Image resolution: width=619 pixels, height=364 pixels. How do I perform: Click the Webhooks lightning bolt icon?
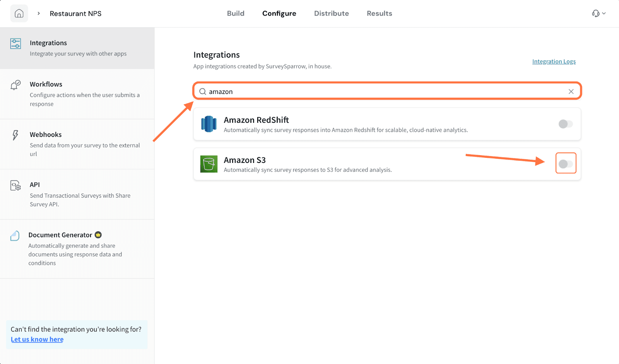(x=15, y=135)
